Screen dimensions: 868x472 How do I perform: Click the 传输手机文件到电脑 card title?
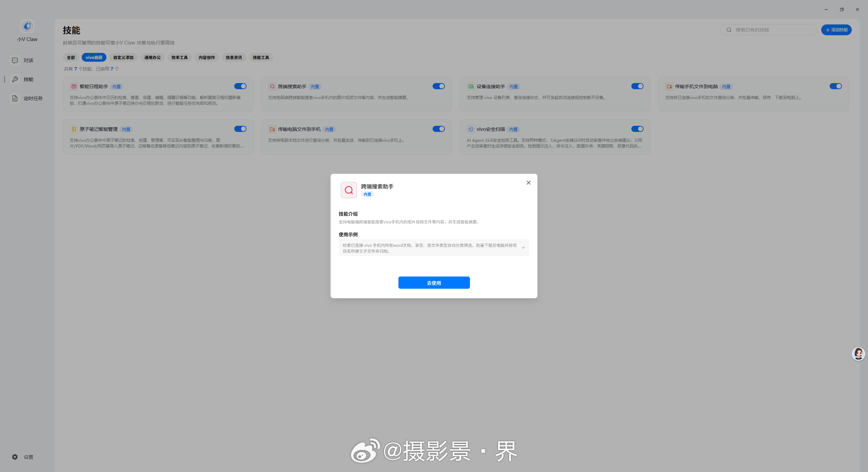pos(696,86)
